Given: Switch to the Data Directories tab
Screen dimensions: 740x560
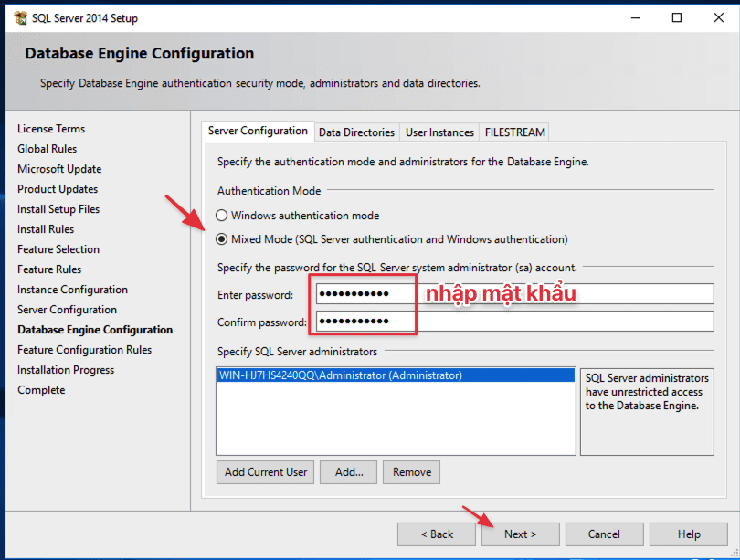Looking at the screenshot, I should point(356,132).
